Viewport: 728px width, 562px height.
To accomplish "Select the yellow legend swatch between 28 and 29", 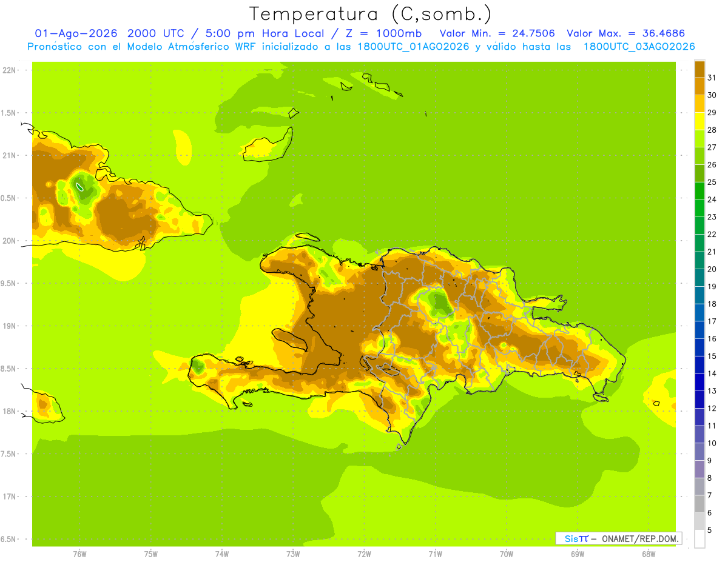I will pos(699,121).
